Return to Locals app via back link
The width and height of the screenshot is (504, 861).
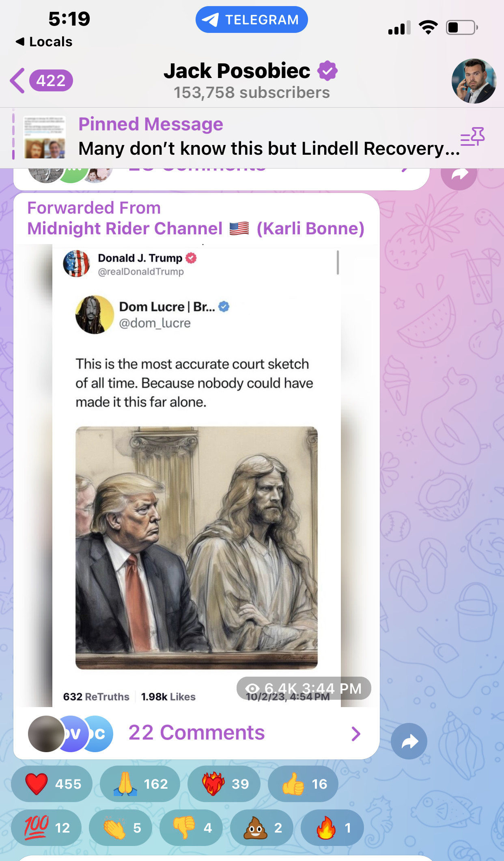[x=44, y=41]
